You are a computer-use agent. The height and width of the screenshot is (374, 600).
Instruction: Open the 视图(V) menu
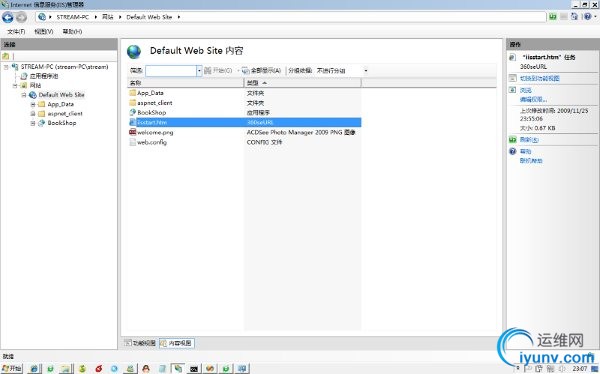44,31
